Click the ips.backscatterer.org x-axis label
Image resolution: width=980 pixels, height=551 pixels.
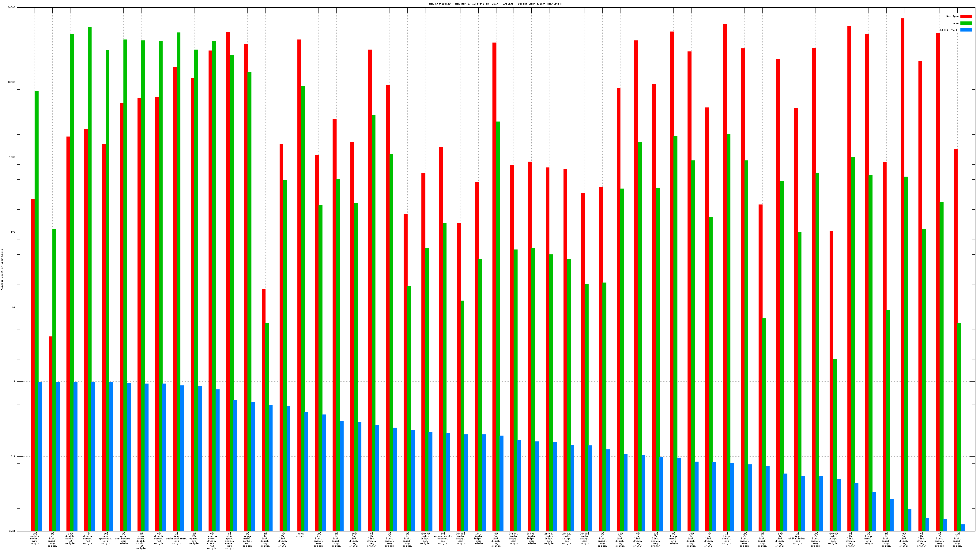tap(176, 538)
